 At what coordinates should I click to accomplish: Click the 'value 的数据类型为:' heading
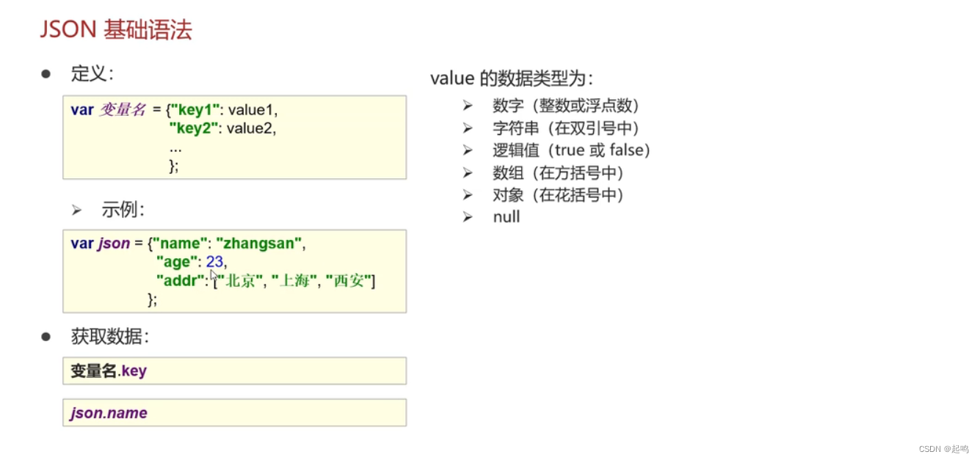[512, 79]
